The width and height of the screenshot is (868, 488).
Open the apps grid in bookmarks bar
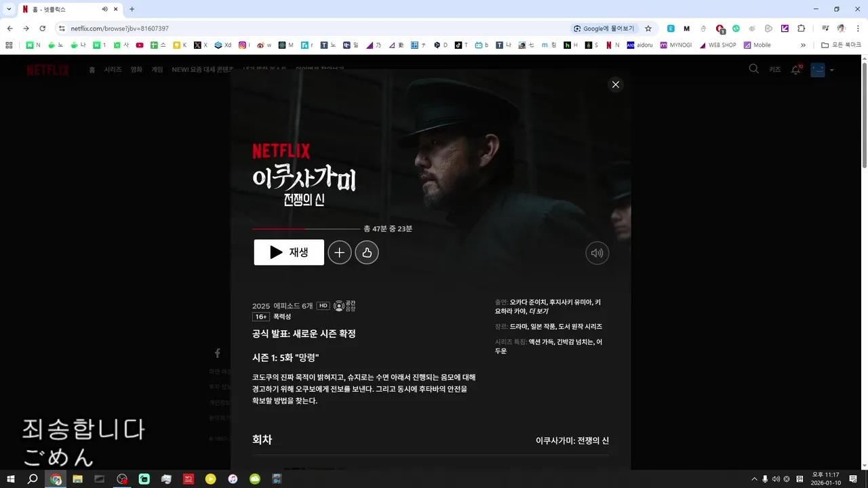[x=9, y=45]
